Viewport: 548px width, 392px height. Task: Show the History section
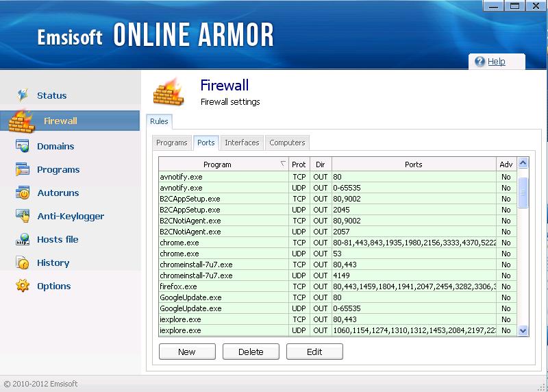coord(53,263)
